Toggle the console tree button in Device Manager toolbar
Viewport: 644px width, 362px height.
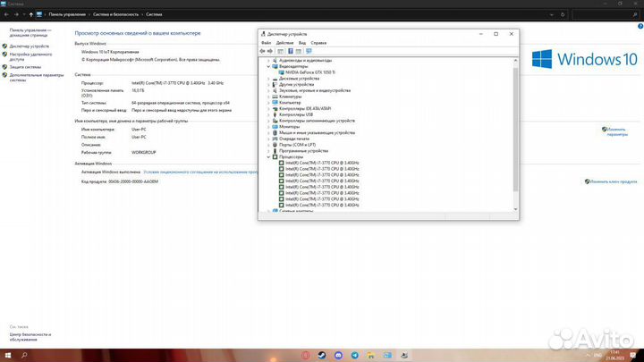[x=280, y=51]
